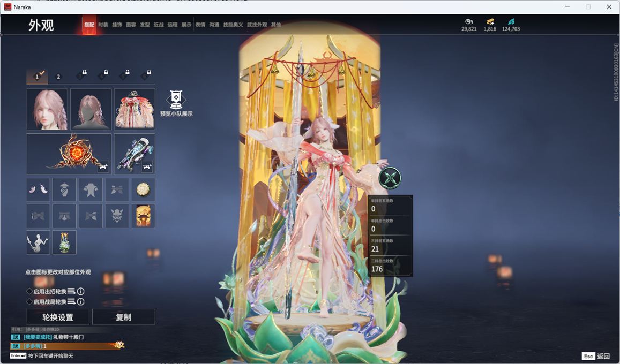Image resolution: width=620 pixels, height=364 pixels.
Task: Click the swap icon on the cannon weapon slot
Action: pyautogui.click(x=147, y=166)
